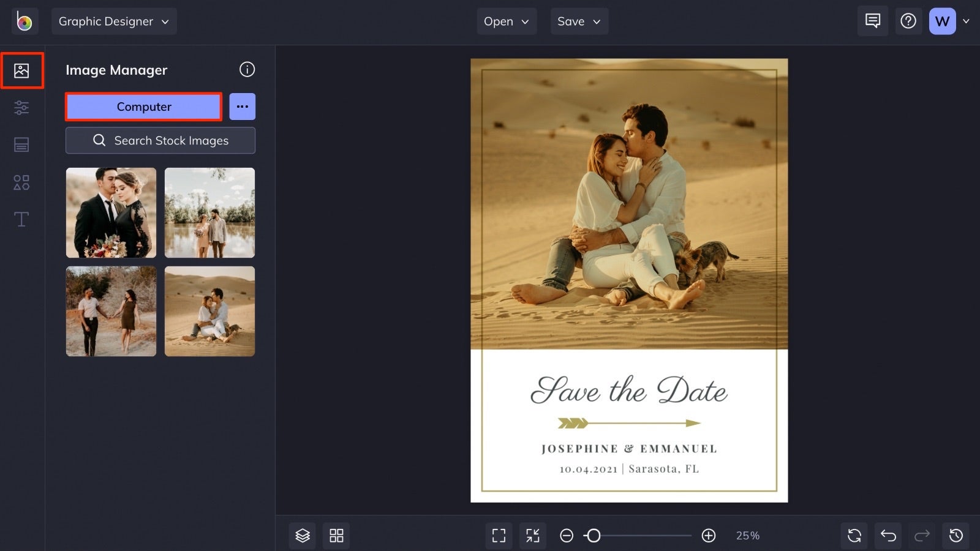This screenshot has width=980, height=551.
Task: Open the more options ellipsis button
Action: [x=243, y=107]
